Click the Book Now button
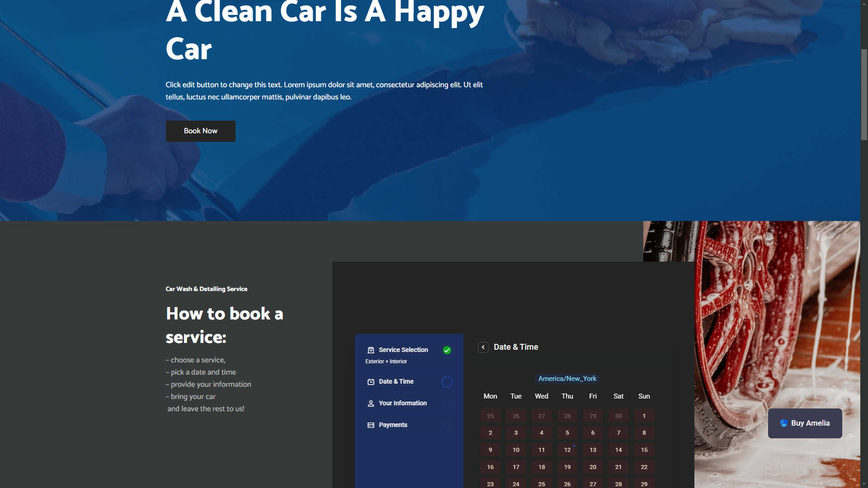This screenshot has width=868, height=488. (x=200, y=131)
